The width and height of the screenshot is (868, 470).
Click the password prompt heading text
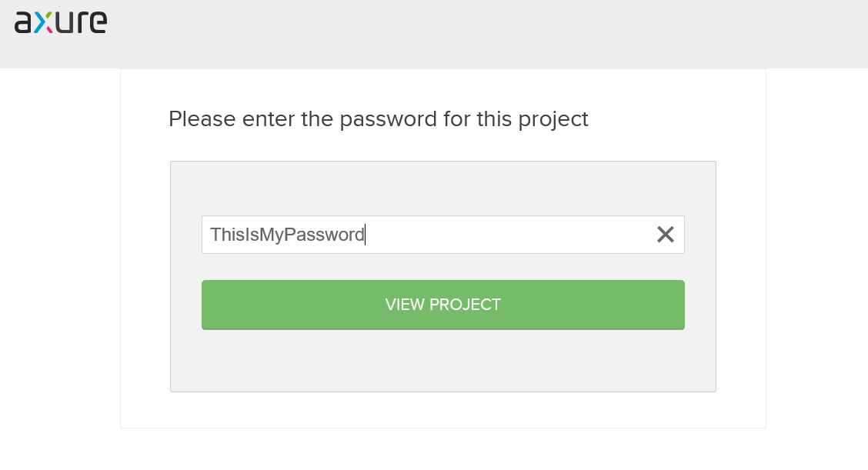pyautogui.click(x=378, y=119)
